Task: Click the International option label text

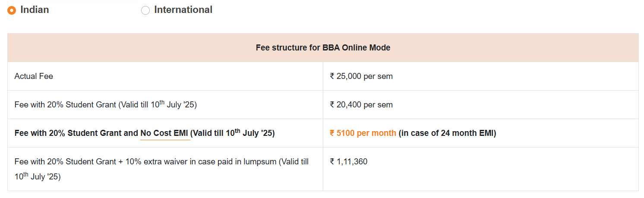Action: click(x=183, y=9)
